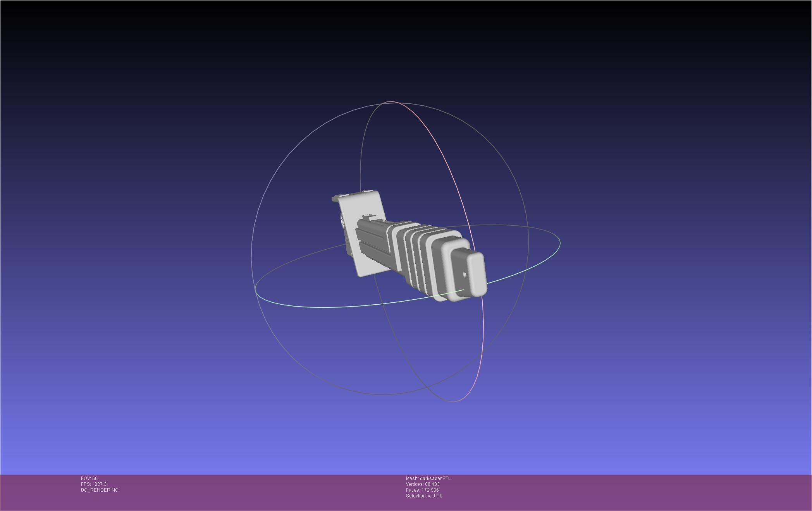Click the FOV: 60 readout
The height and width of the screenshot is (511, 812).
pos(89,478)
